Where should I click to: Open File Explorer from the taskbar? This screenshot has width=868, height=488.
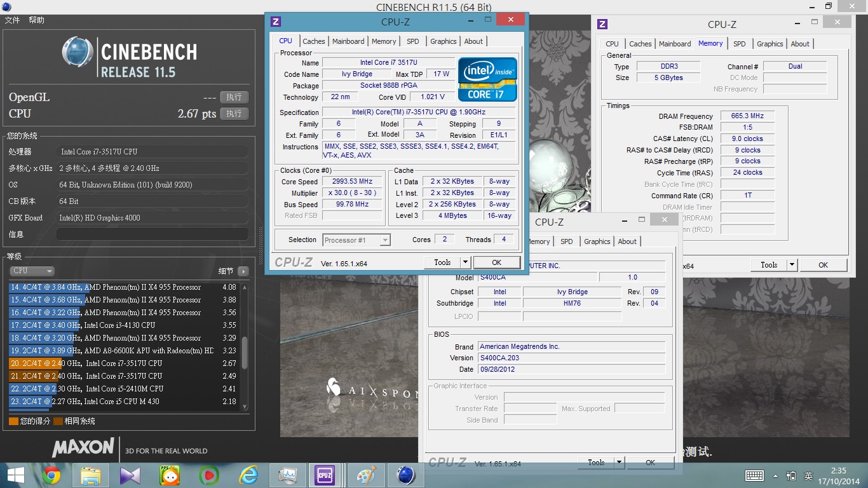click(x=91, y=475)
